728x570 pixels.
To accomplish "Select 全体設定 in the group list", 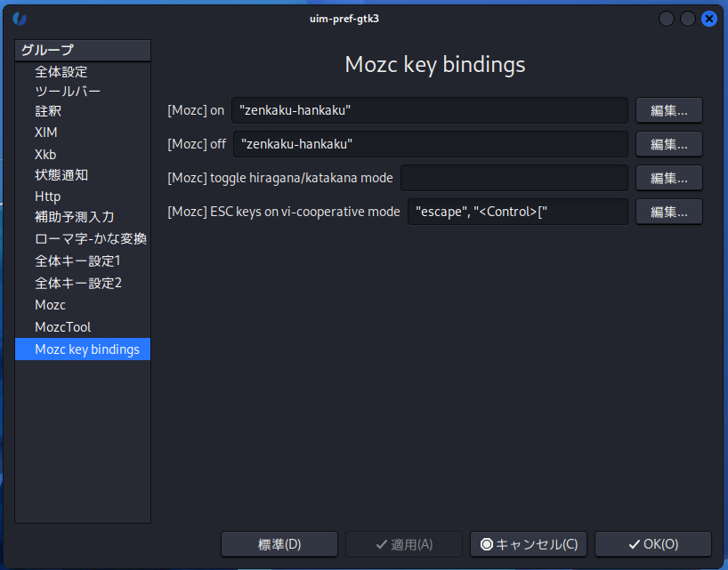I will 83,72.
